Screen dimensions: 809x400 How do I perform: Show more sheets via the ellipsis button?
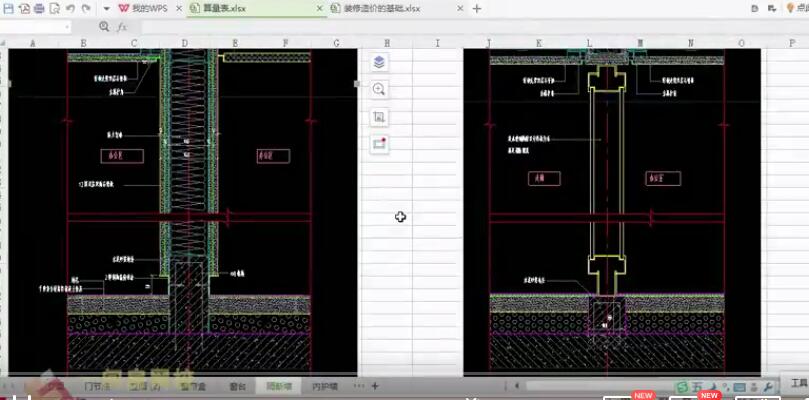pyautogui.click(x=359, y=386)
